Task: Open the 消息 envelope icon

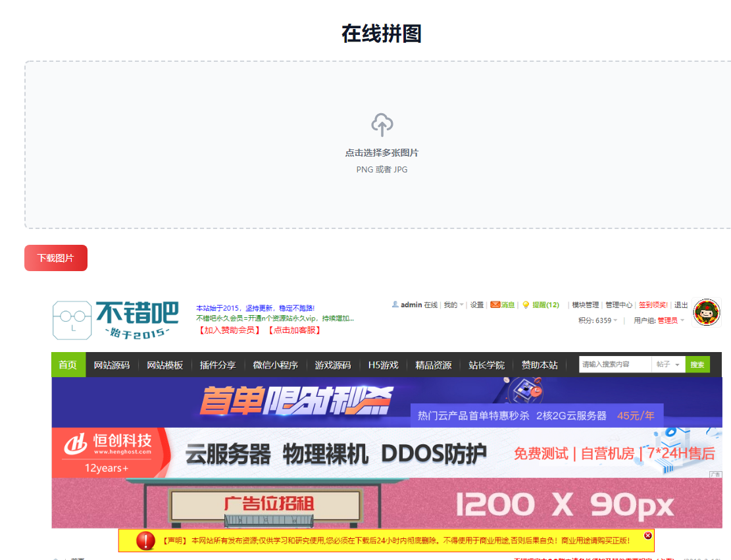Action: [495, 305]
